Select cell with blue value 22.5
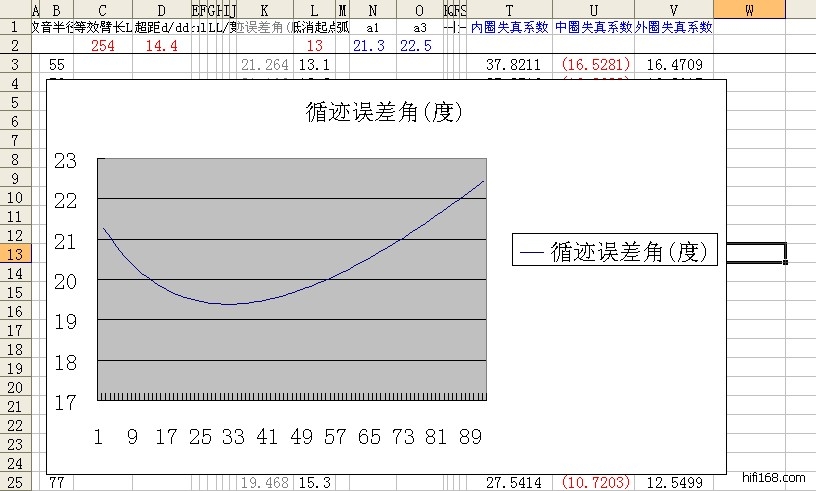816x491 pixels. point(415,46)
